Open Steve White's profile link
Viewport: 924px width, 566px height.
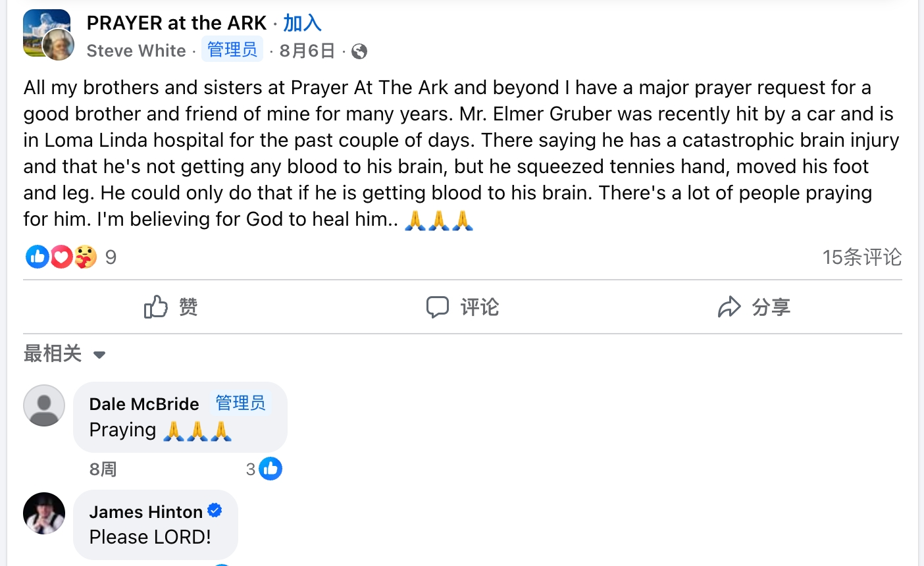click(136, 51)
